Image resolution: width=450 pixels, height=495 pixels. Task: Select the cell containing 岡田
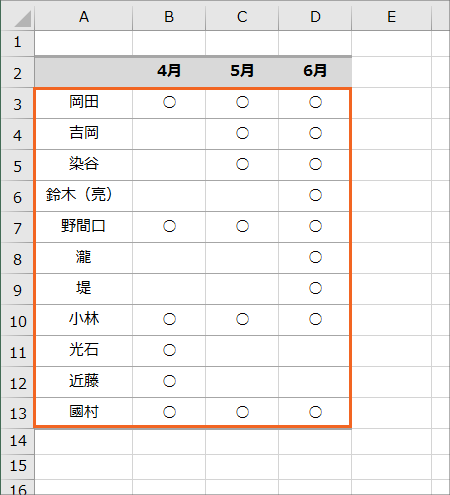click(84, 103)
